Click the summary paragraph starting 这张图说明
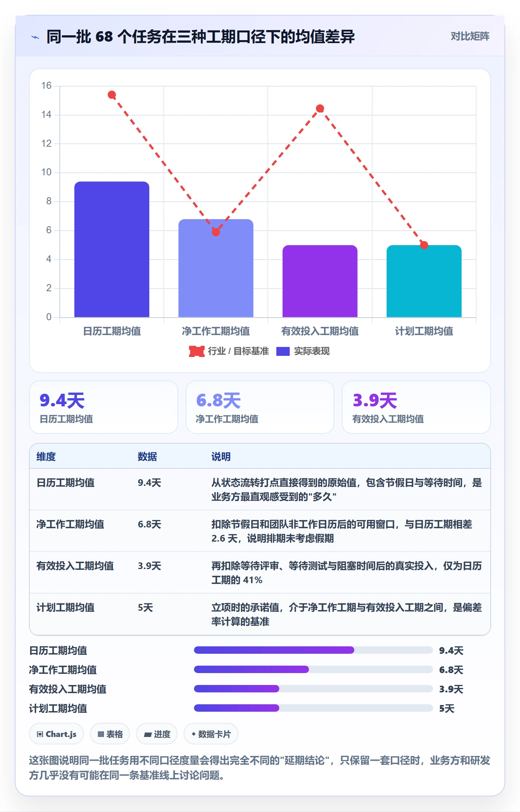This screenshot has width=520, height=812. [260, 768]
